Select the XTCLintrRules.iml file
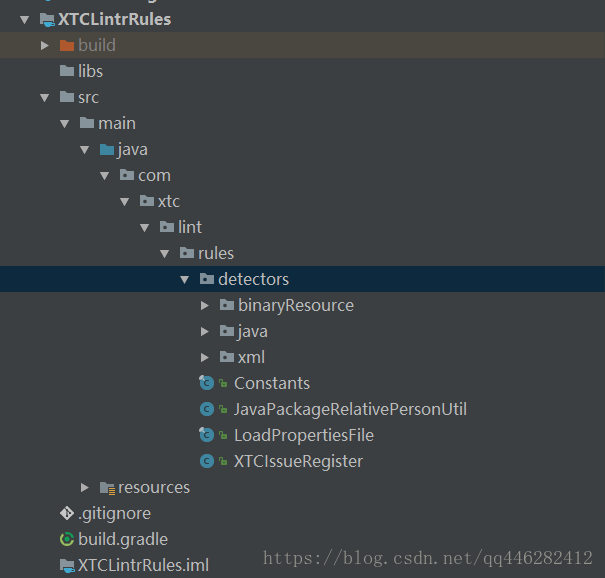This screenshot has height=578, width=605. click(143, 565)
